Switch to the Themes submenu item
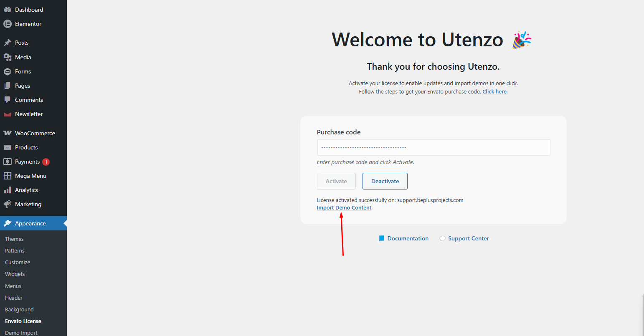The height and width of the screenshot is (336, 644). coord(14,238)
